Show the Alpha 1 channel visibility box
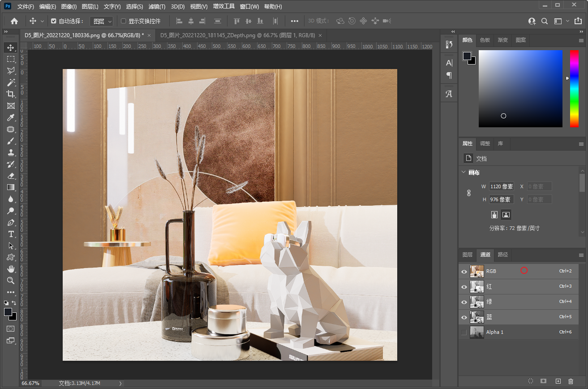588x389 pixels. 464,333
